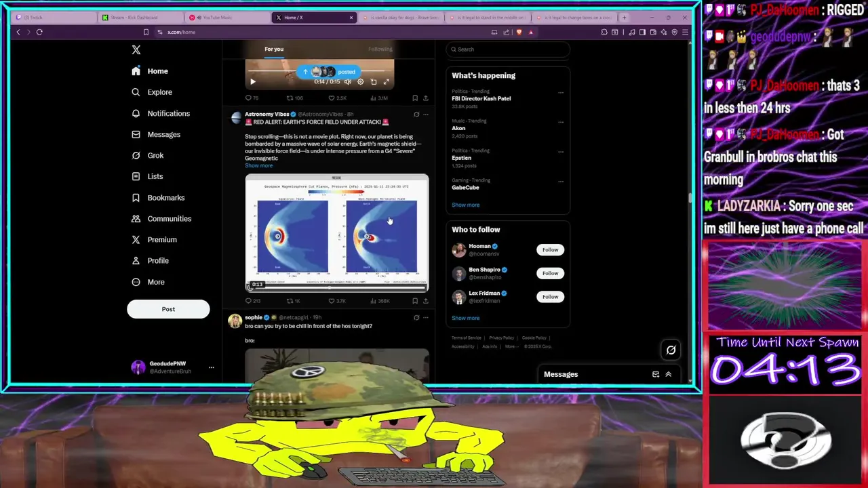Open options for the GabeCube trend
868x488 pixels.
tap(561, 182)
